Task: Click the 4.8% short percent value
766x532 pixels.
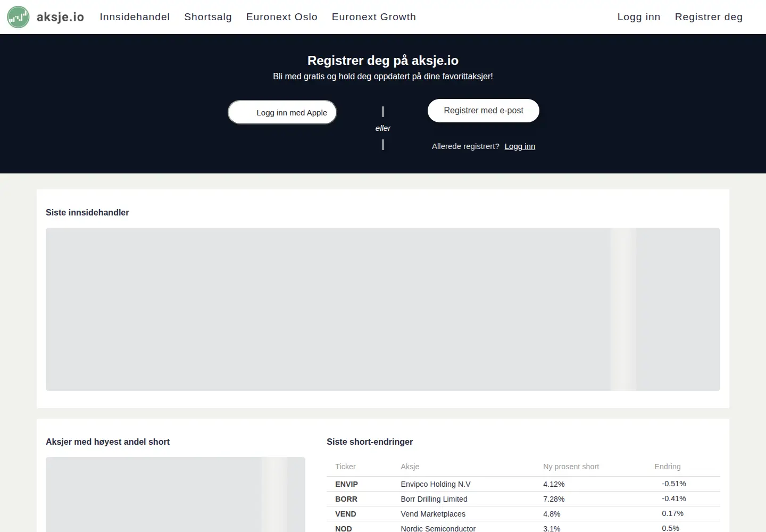Action: tap(552, 514)
